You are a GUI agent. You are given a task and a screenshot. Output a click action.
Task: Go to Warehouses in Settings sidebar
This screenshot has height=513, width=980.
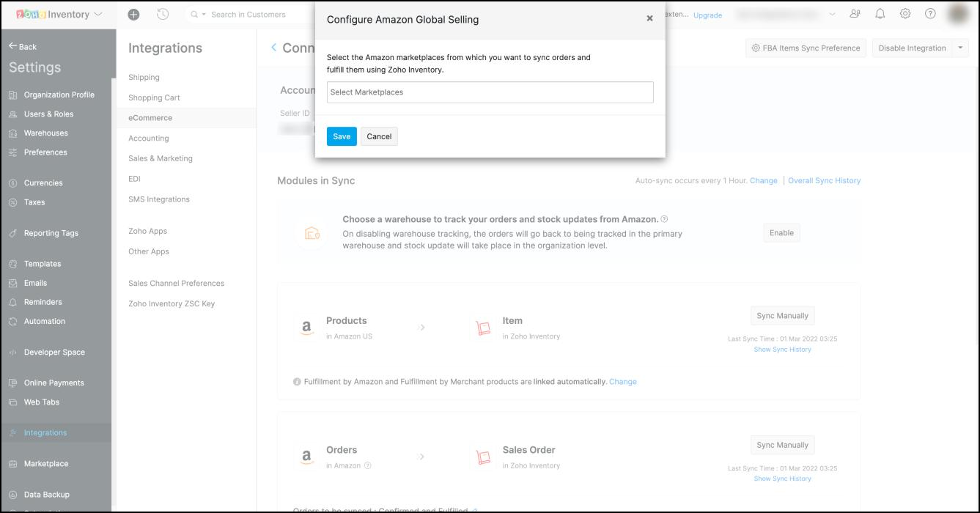(45, 133)
